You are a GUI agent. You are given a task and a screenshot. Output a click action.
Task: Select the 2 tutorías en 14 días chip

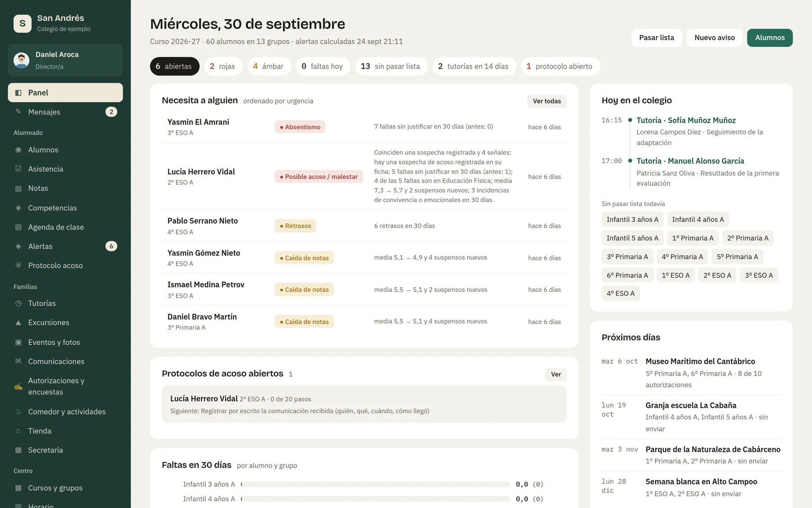(474, 66)
